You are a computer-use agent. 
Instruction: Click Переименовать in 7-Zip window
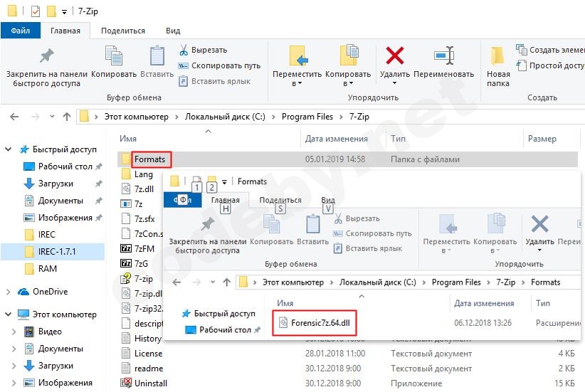[x=443, y=63]
